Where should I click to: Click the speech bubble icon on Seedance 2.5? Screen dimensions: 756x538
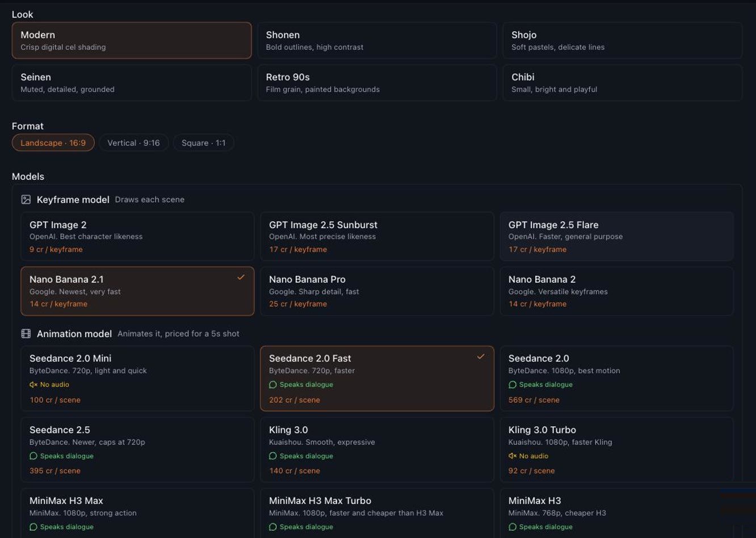pyautogui.click(x=33, y=456)
